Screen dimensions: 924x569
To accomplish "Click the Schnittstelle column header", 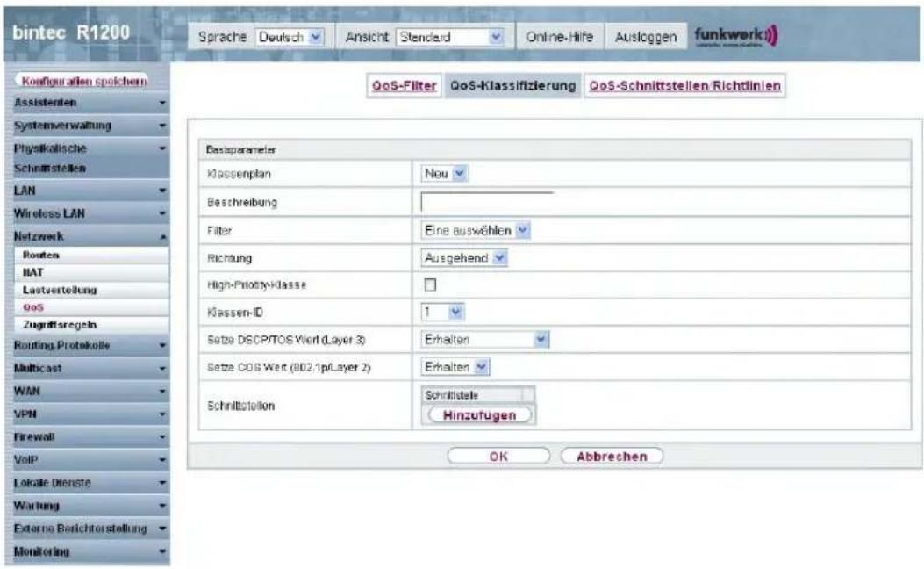I will pyautogui.click(x=472, y=395).
